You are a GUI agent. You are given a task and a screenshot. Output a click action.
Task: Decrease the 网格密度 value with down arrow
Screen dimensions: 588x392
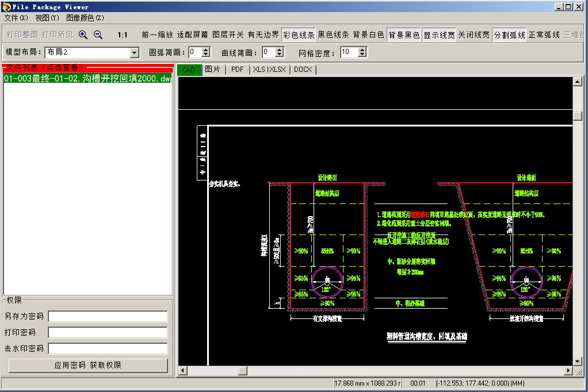[362, 55]
